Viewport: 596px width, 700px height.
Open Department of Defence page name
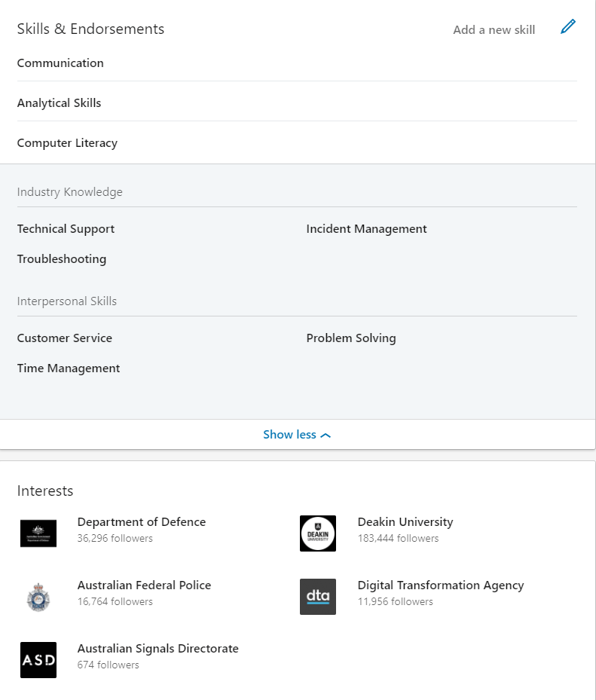(142, 522)
